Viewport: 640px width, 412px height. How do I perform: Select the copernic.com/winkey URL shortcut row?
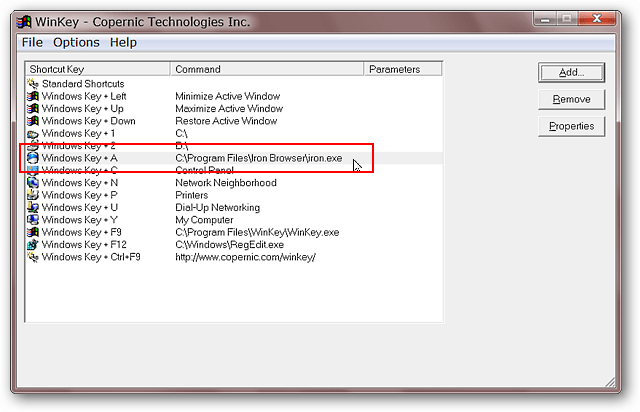234,257
